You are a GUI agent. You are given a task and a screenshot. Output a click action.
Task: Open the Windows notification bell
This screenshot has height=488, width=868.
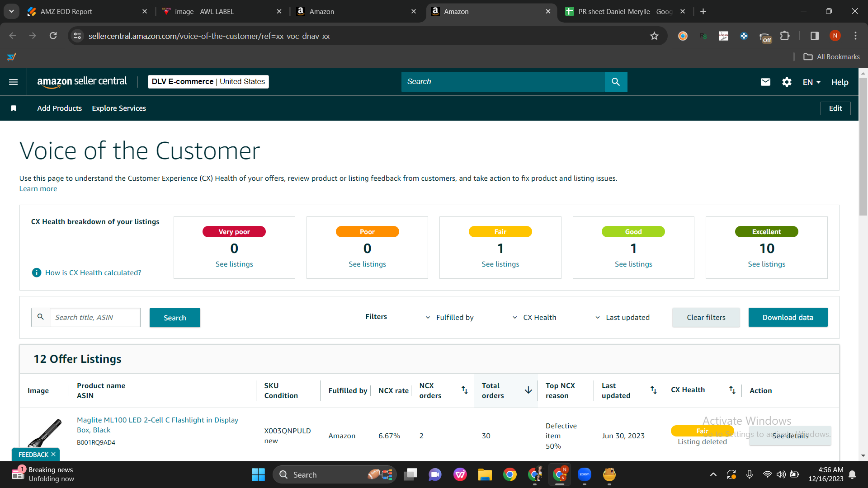point(852,474)
